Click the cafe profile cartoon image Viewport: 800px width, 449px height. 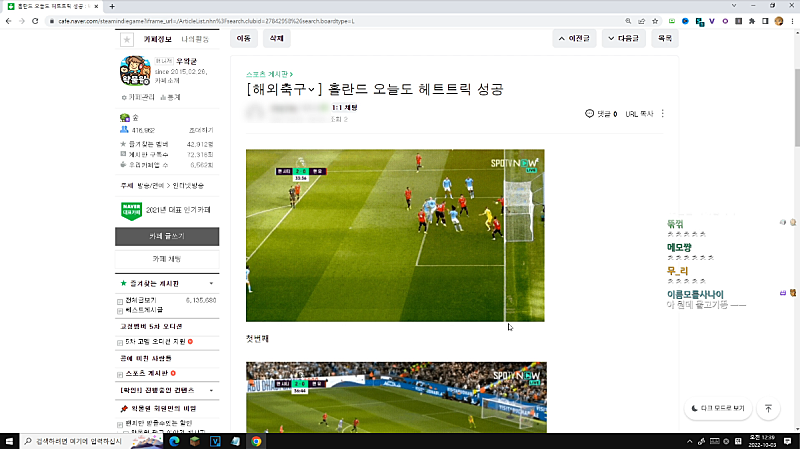click(135, 70)
